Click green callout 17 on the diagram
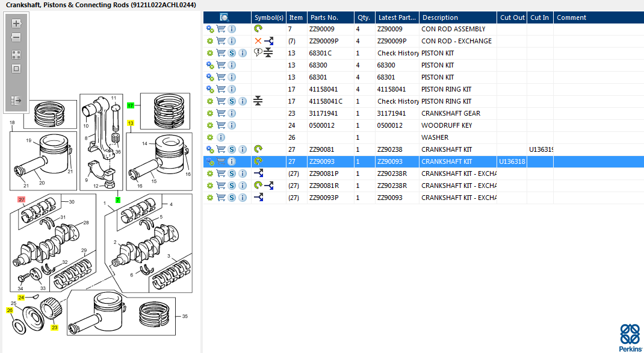The height and width of the screenshot is (353, 644). coord(130,105)
